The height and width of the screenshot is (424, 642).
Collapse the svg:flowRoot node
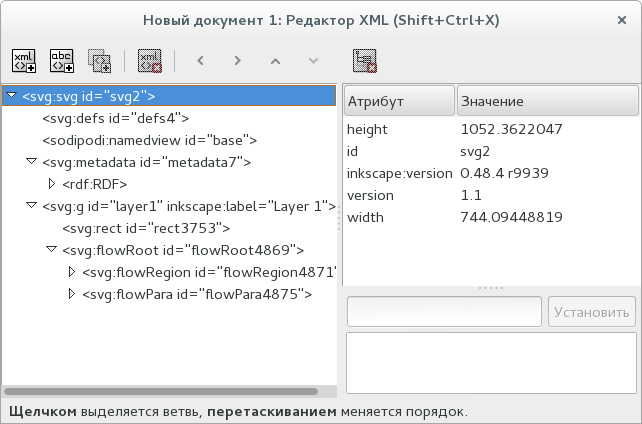[51, 250]
